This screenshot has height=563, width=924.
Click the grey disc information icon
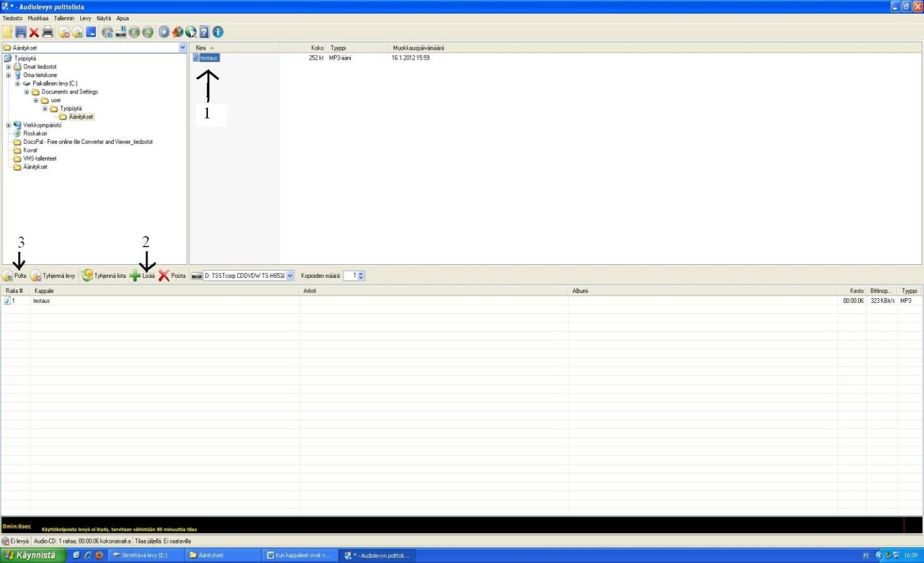click(107, 32)
